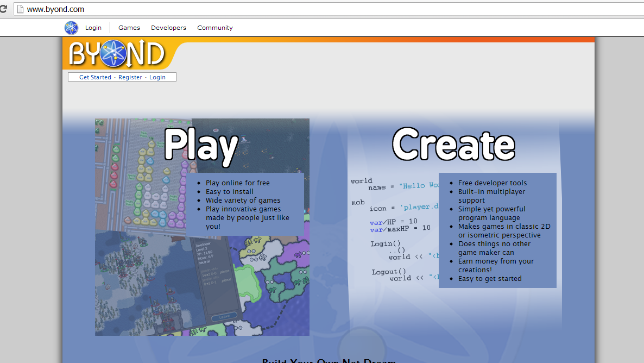The width and height of the screenshot is (644, 363).
Task: Click the "Free developer tools" bullet
Action: click(493, 183)
